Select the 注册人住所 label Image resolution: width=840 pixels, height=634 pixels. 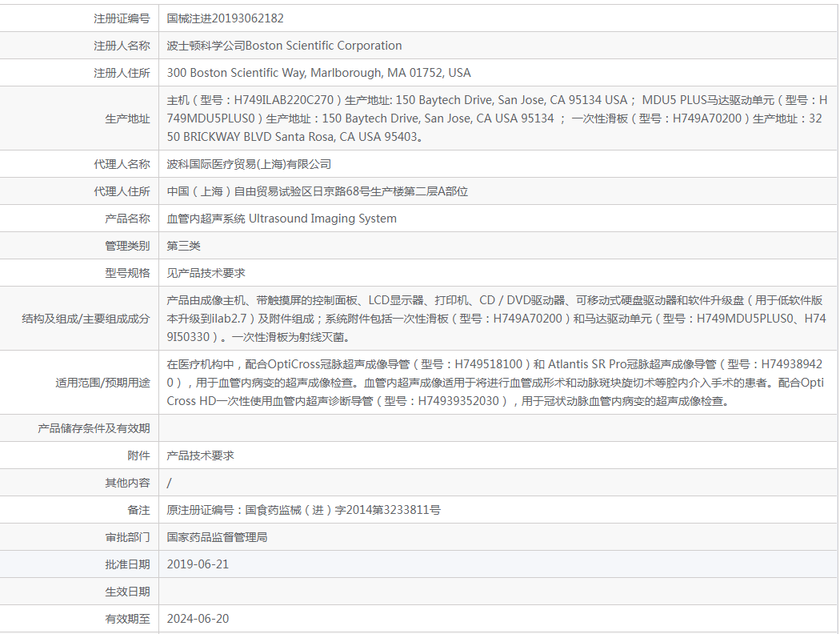pyautogui.click(x=122, y=73)
